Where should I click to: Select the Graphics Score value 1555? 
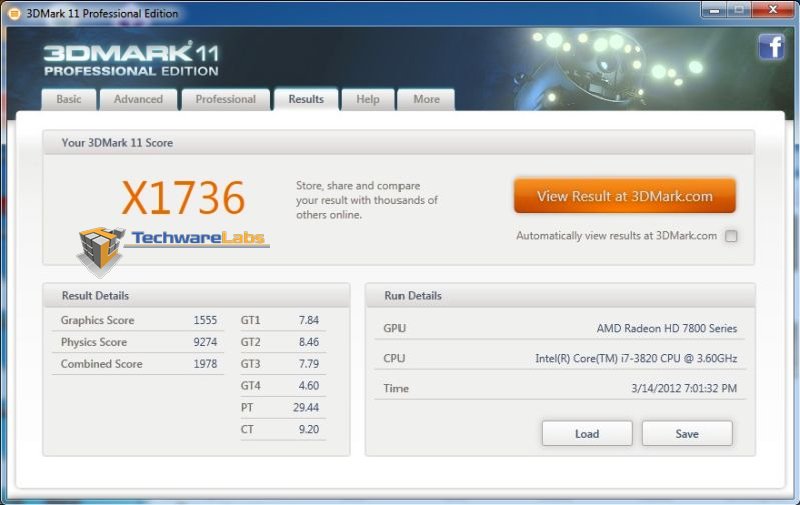pos(205,320)
